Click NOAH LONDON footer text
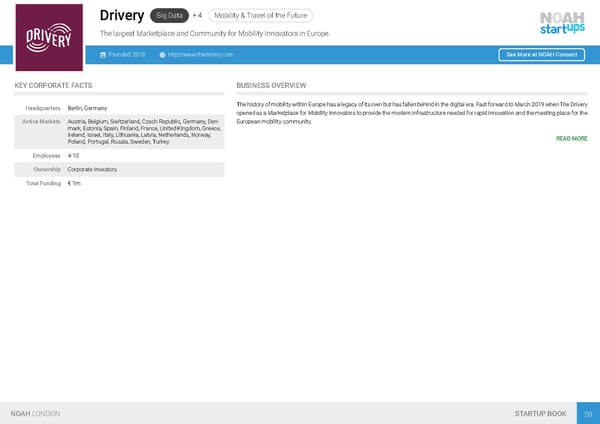 coord(35,413)
